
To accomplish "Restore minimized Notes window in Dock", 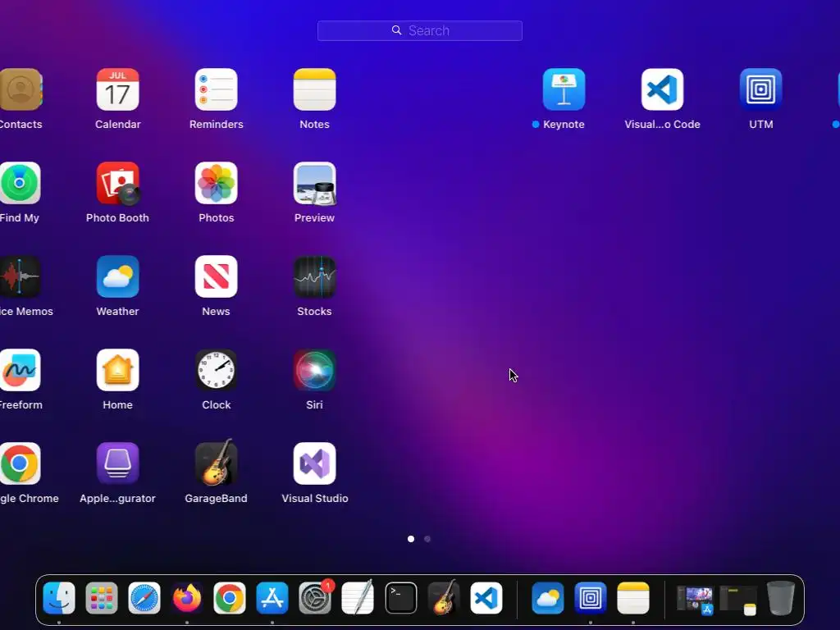I will (x=738, y=600).
